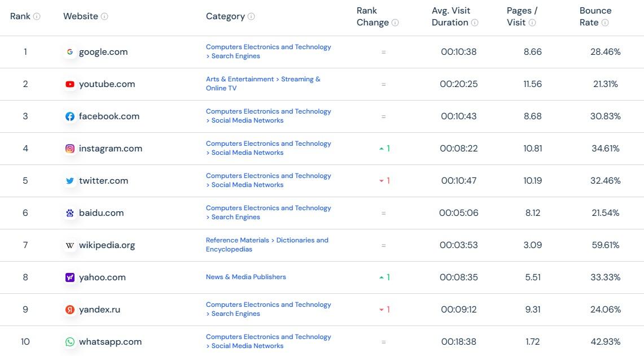Click the Google favicon icon
The image size is (644, 356).
click(x=70, y=51)
